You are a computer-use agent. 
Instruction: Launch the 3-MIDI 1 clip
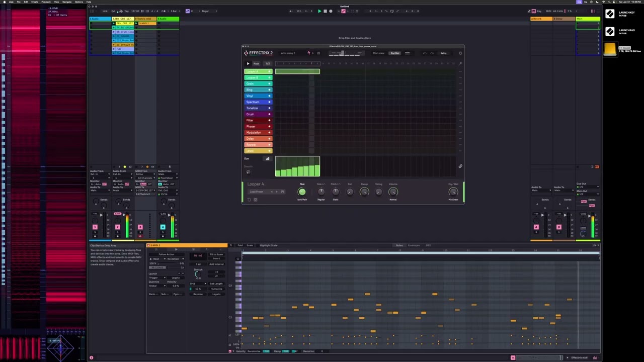click(137, 23)
